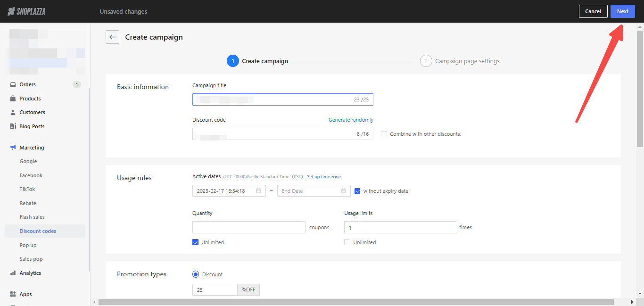Click Generate randomly link
Screen dimensions: 644x306
[351, 120]
